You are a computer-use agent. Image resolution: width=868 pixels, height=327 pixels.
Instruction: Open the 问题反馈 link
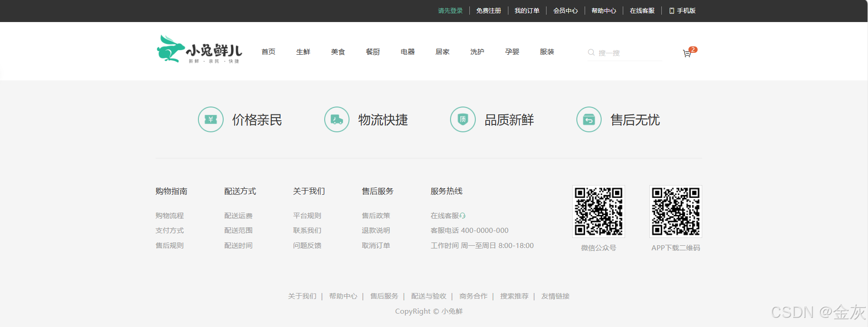(307, 245)
